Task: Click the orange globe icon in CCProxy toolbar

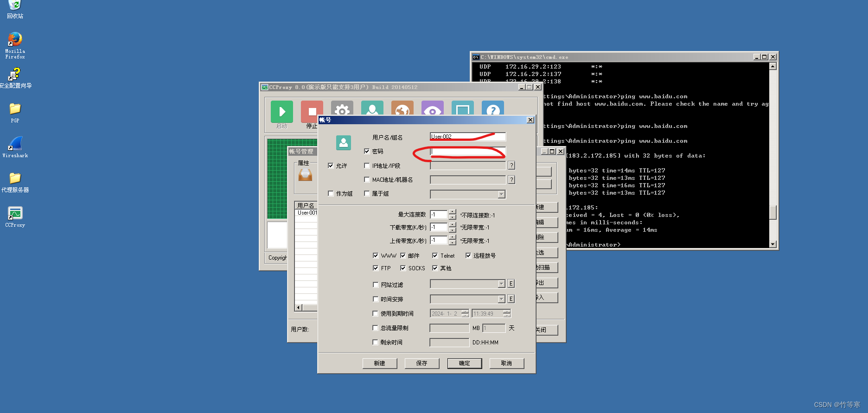Action: tap(402, 108)
